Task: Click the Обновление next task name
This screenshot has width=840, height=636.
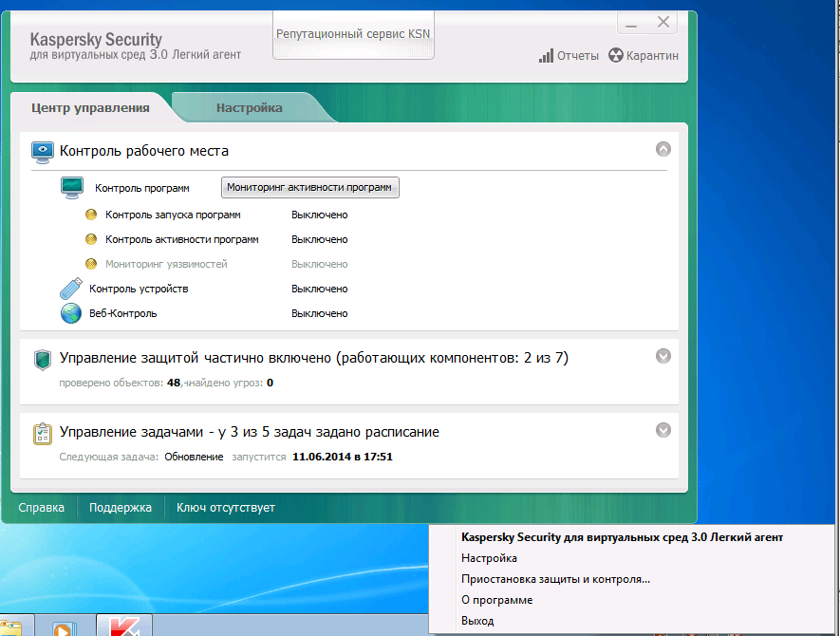Action: pos(194,457)
